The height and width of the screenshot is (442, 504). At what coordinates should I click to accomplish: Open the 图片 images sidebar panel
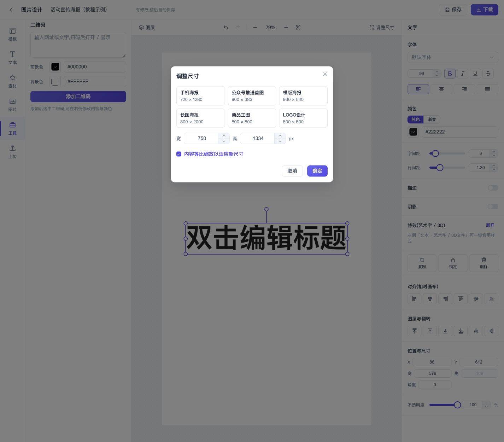point(12,105)
